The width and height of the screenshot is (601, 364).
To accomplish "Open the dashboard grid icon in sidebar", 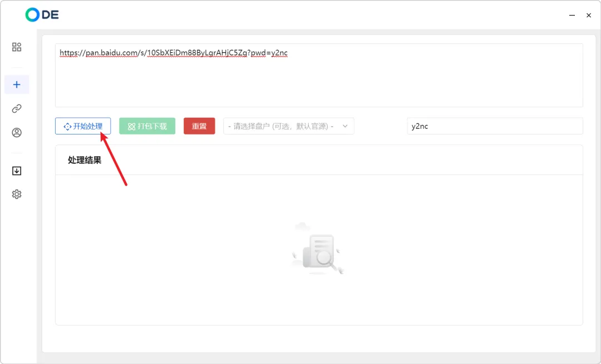I will [17, 47].
